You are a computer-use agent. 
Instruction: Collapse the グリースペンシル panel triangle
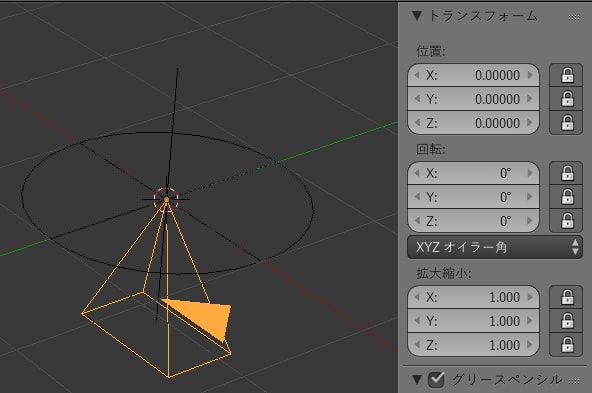point(417,379)
